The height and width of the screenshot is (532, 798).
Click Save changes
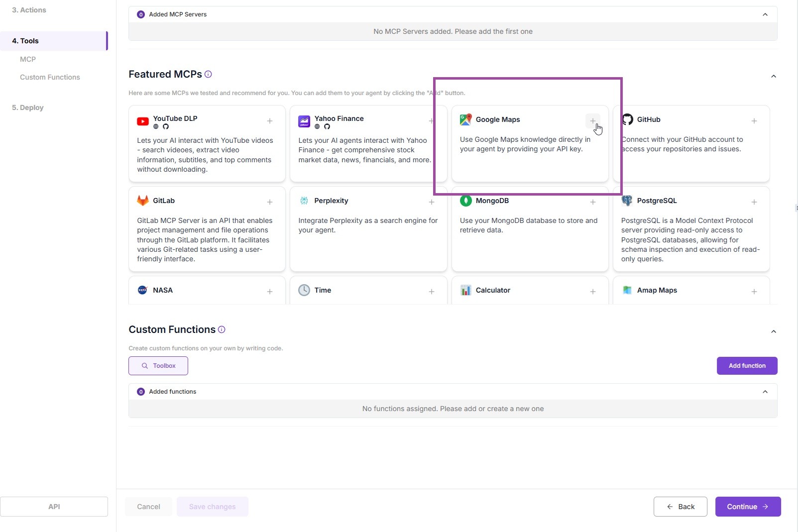213,507
